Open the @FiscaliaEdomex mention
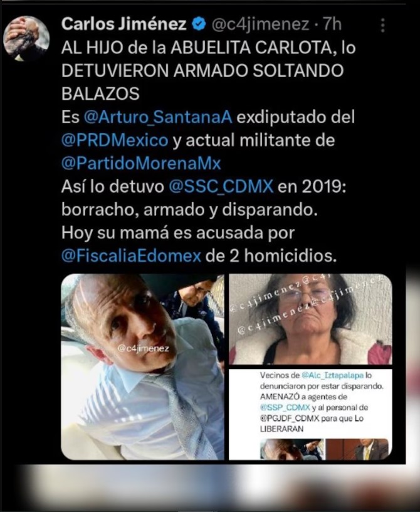420x512 pixels. 131,257
